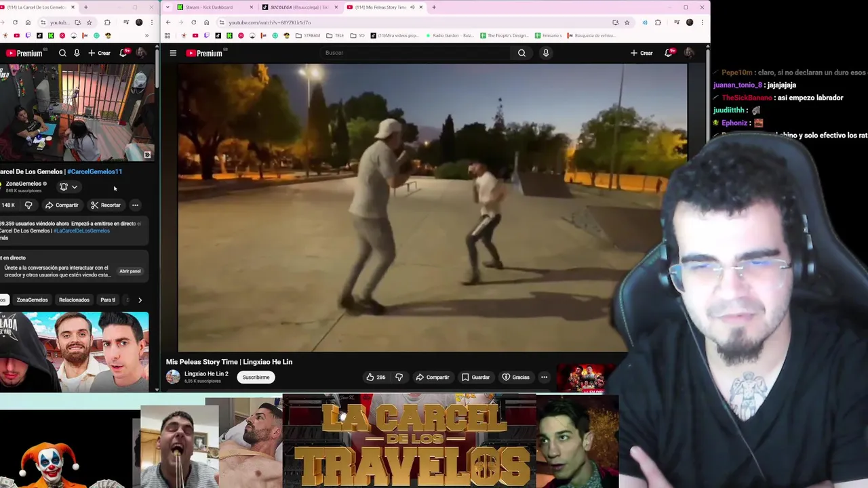
Task: Open the Chrome profile avatar in the right toolbar
Action: [x=690, y=22]
